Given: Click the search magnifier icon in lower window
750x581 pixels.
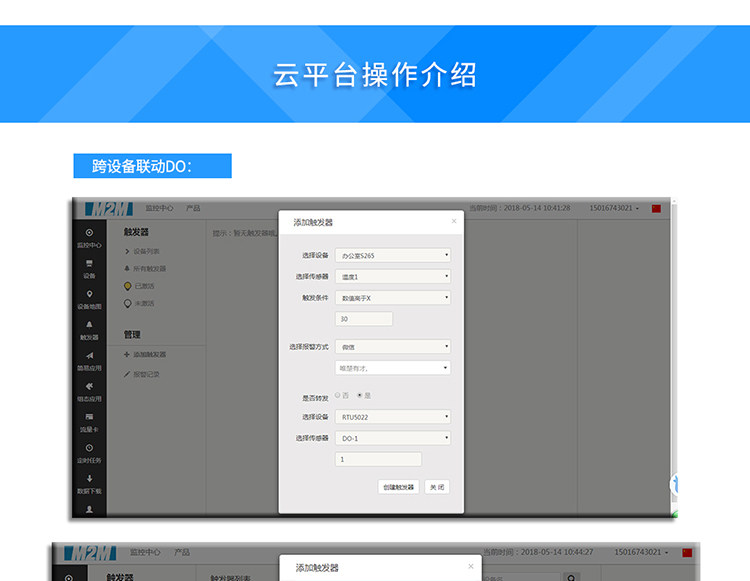Looking at the screenshot, I should [571, 577].
